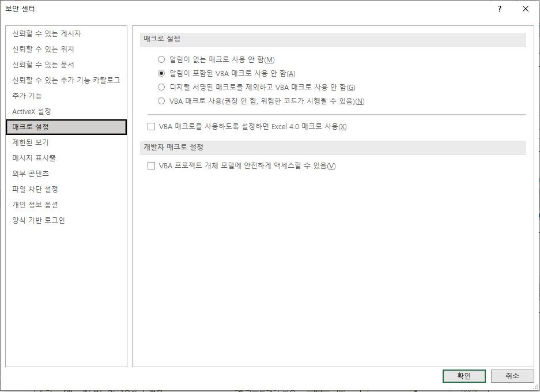Switch to '제한된 보기' settings
Image resolution: width=540 pixels, height=392 pixels.
pyautogui.click(x=66, y=142)
